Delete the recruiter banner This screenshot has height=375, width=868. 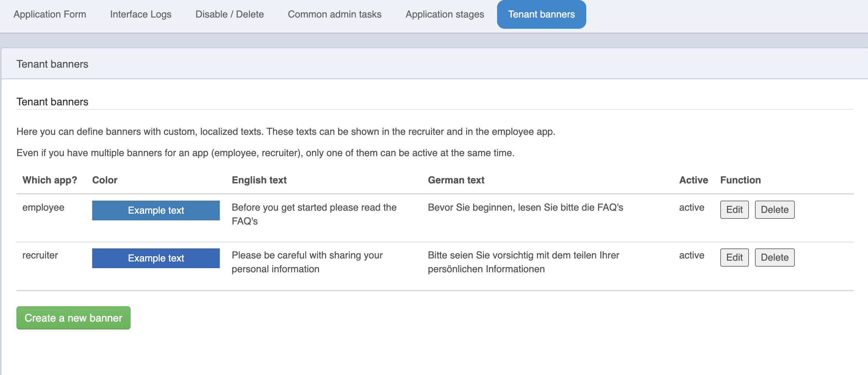(774, 257)
